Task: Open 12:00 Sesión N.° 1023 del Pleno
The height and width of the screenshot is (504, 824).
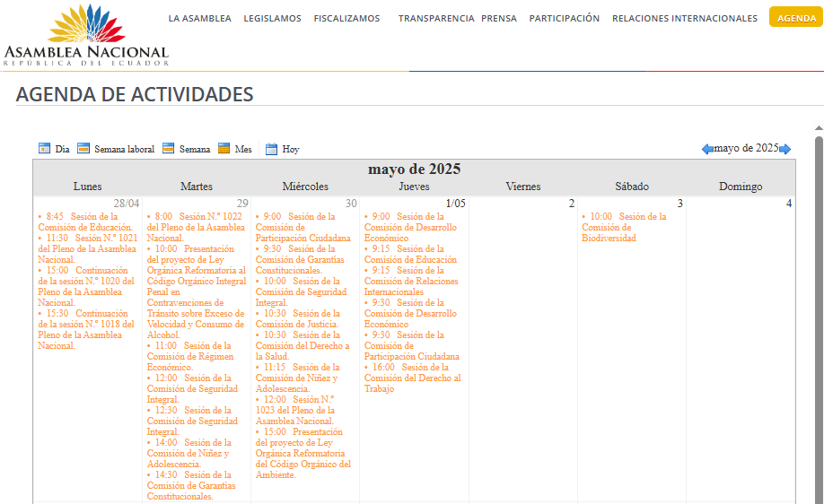Action: [295, 410]
